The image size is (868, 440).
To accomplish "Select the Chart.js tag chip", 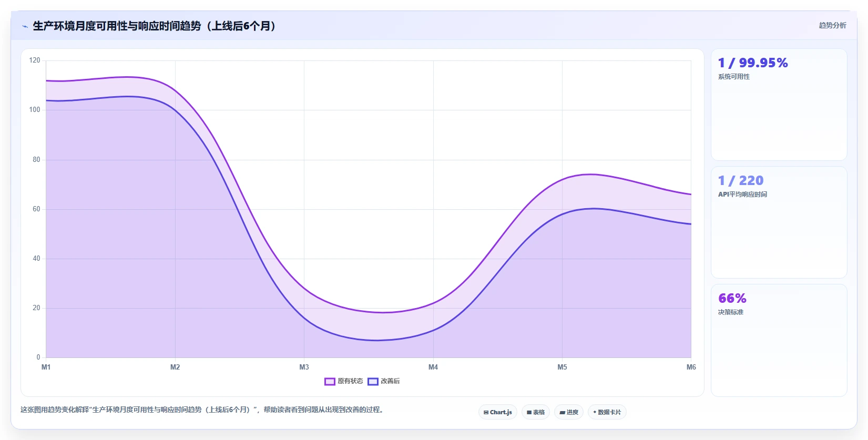I will pos(498,412).
